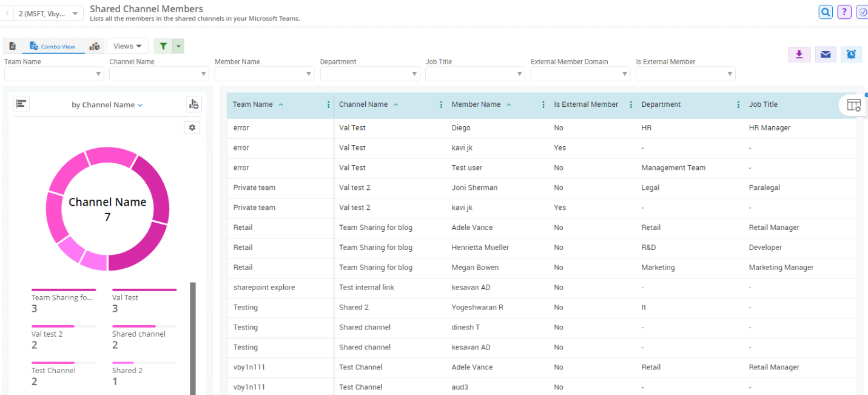This screenshot has width=868, height=395.
Task: Click the email report envelope icon
Action: tap(825, 55)
